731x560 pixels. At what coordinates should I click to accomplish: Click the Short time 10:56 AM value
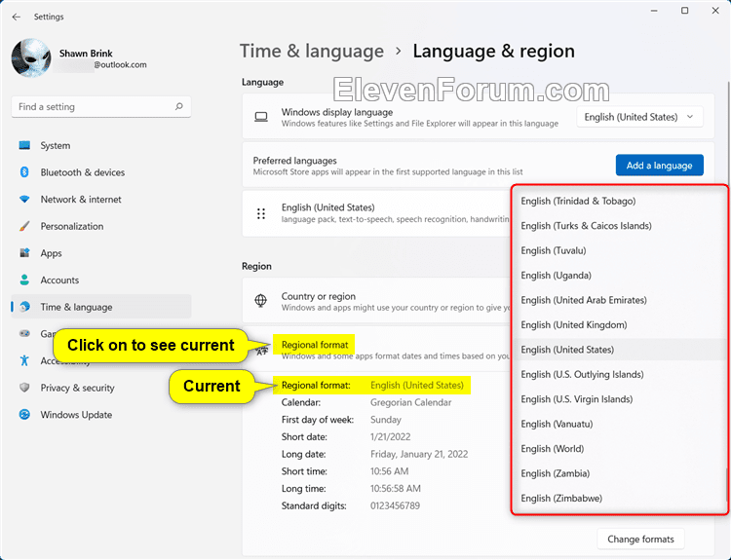click(x=389, y=471)
